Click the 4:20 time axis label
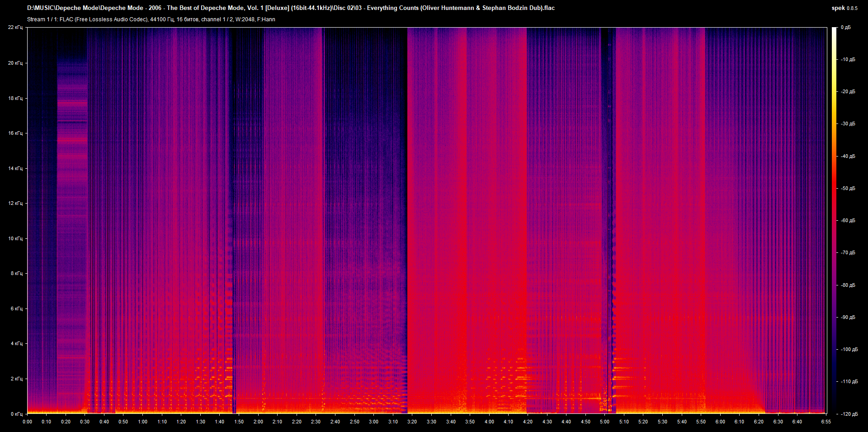 click(528, 422)
